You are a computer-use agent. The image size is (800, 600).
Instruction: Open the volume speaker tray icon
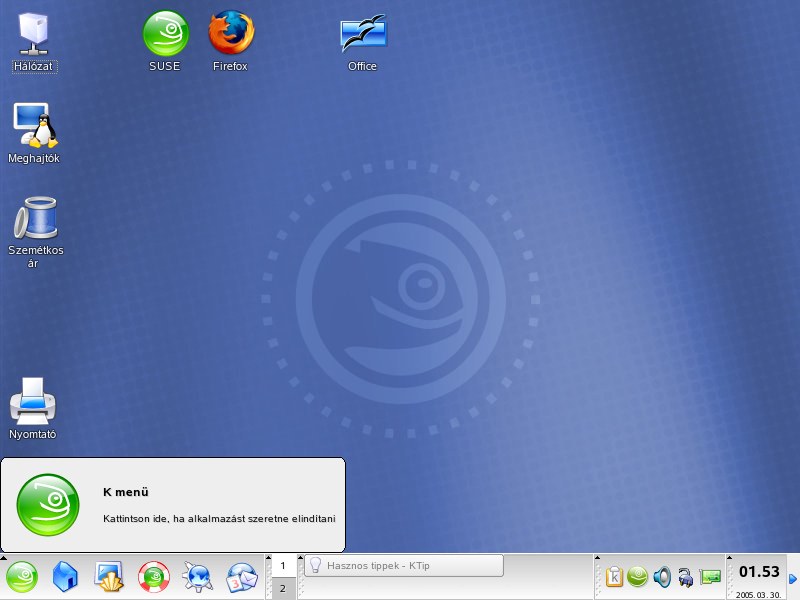[x=662, y=577]
